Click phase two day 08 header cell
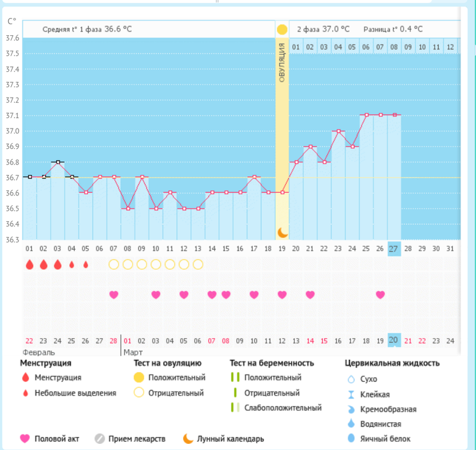The width and height of the screenshot is (476, 450). click(394, 47)
